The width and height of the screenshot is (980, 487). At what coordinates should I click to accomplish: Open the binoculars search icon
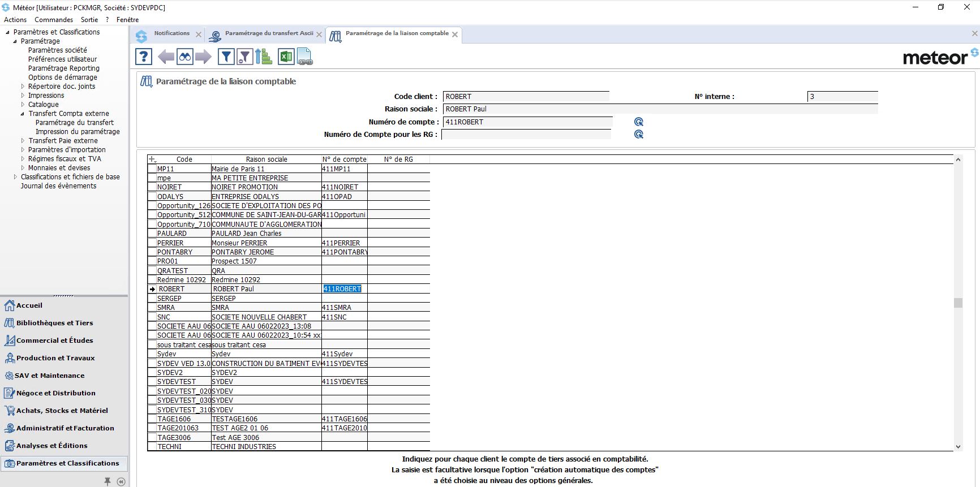185,57
